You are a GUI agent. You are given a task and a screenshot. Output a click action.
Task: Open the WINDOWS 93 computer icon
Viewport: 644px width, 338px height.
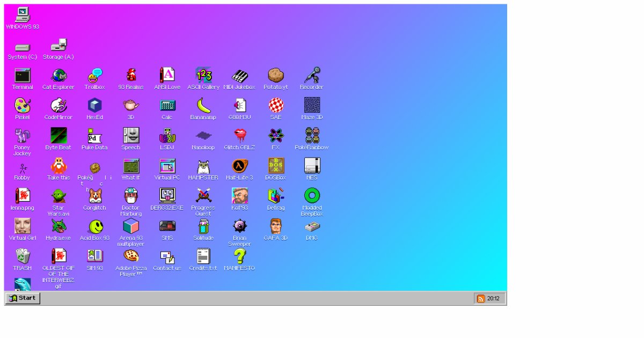pos(23,15)
